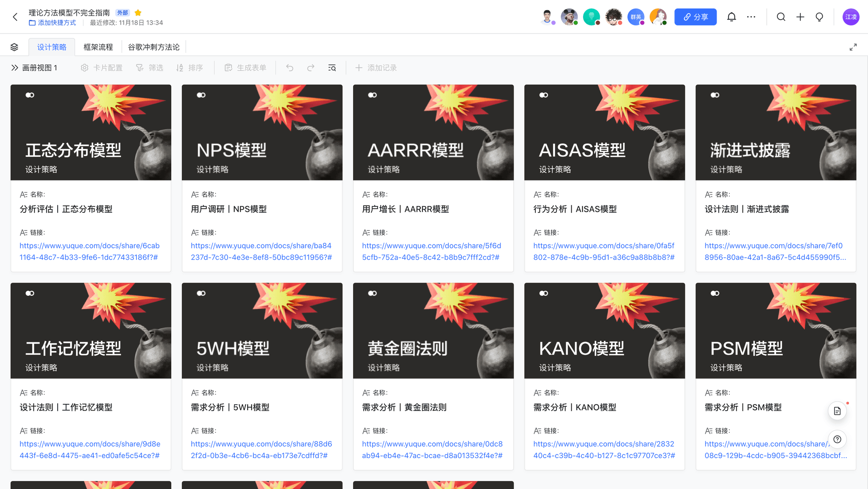Open 黄金圈法则 card cover image

click(433, 331)
